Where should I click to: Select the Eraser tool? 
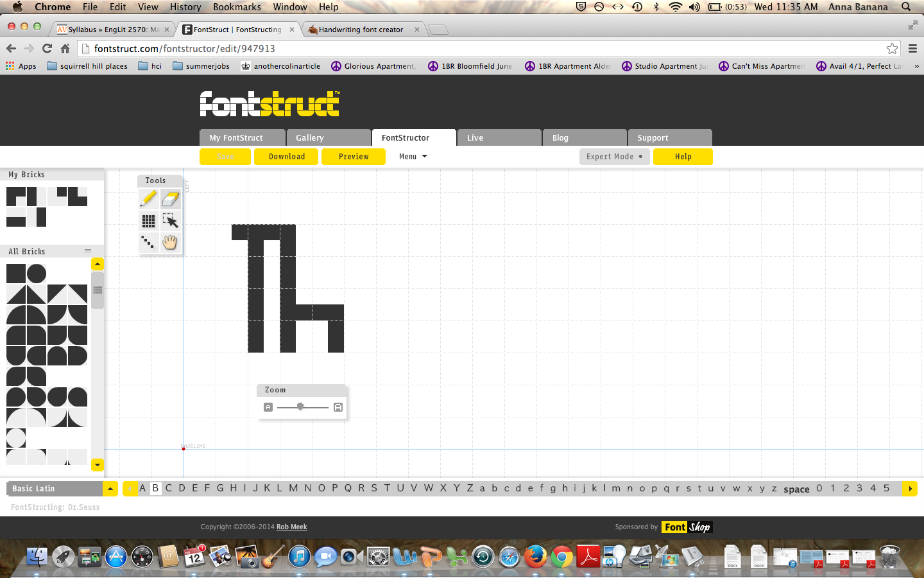point(170,199)
